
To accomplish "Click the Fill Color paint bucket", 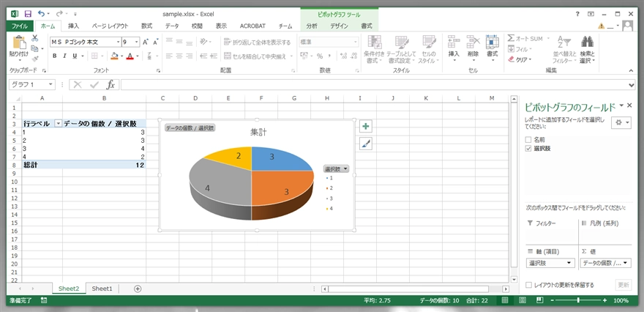I will click(x=115, y=56).
